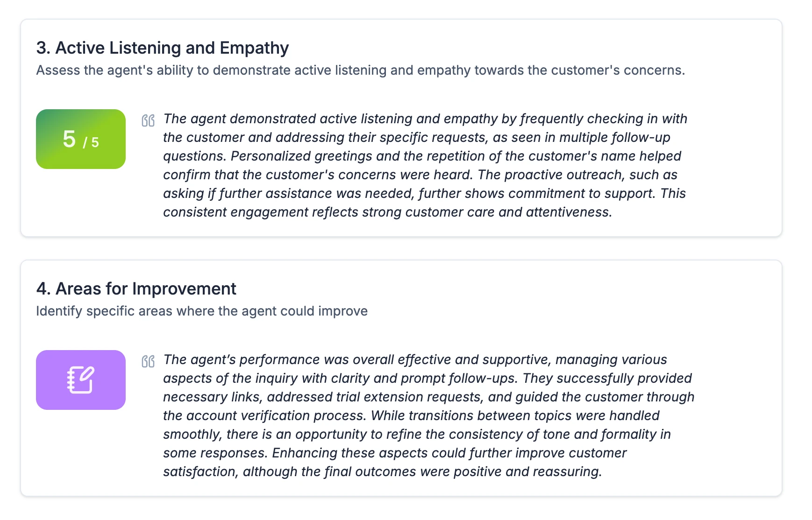The width and height of the screenshot is (812, 520).
Task: Click the '/ 5' maximum score text
Action: [x=91, y=142]
